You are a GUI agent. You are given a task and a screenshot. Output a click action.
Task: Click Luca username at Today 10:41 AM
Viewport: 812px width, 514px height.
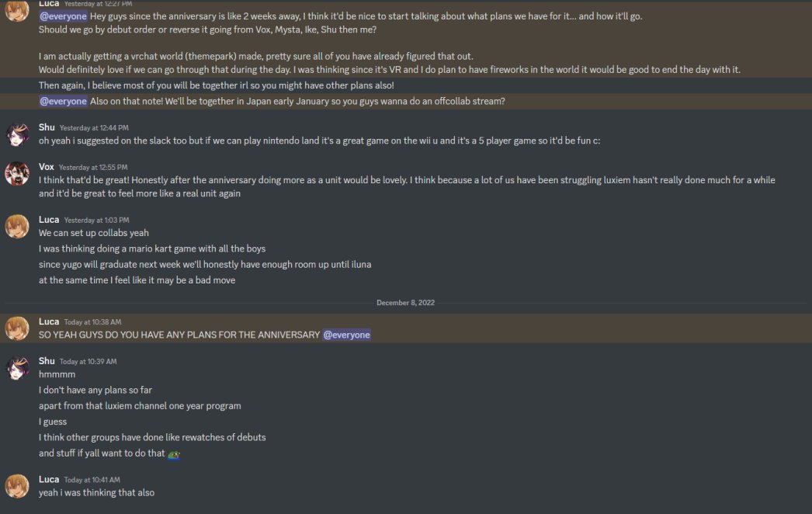coord(49,480)
